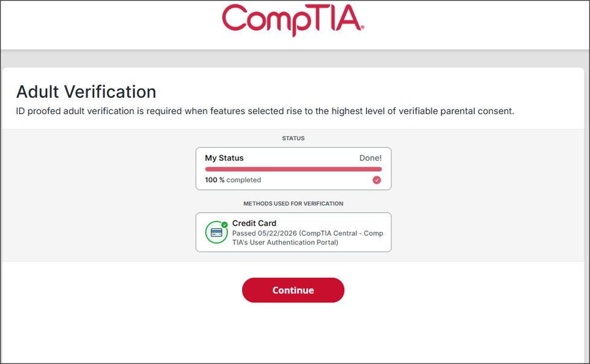
Task: Click the registered trademark symbol in logo
Action: tap(362, 27)
